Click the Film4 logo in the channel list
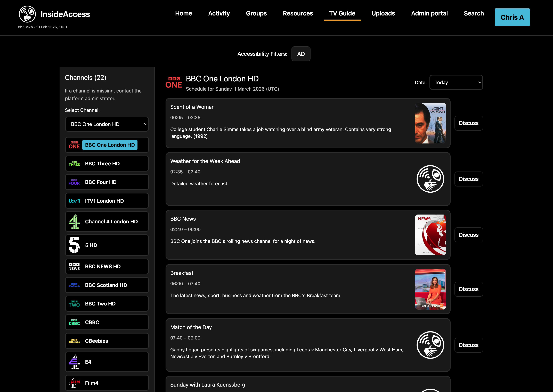The height and width of the screenshot is (392, 553). pyautogui.click(x=74, y=383)
